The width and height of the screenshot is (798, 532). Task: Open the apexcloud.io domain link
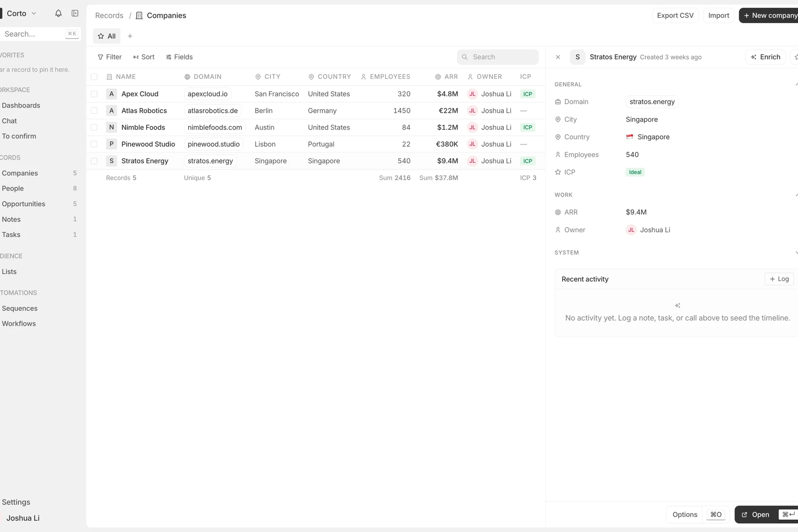click(x=207, y=94)
